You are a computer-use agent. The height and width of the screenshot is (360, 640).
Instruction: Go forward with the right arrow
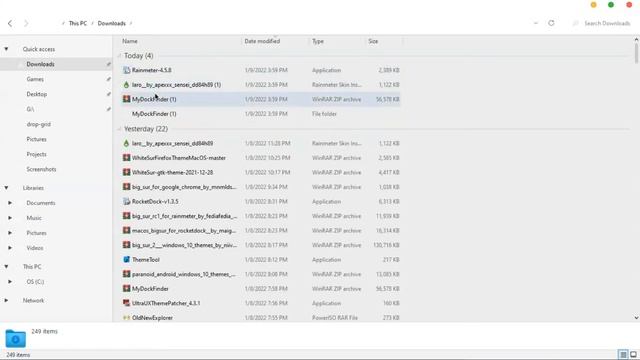[x=26, y=23]
